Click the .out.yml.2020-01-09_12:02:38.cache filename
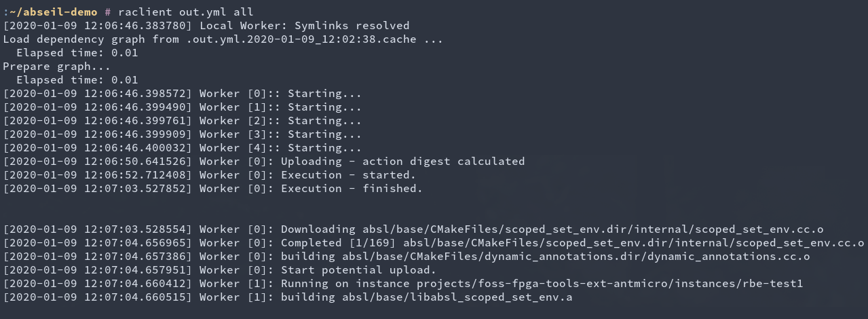 click(x=301, y=39)
